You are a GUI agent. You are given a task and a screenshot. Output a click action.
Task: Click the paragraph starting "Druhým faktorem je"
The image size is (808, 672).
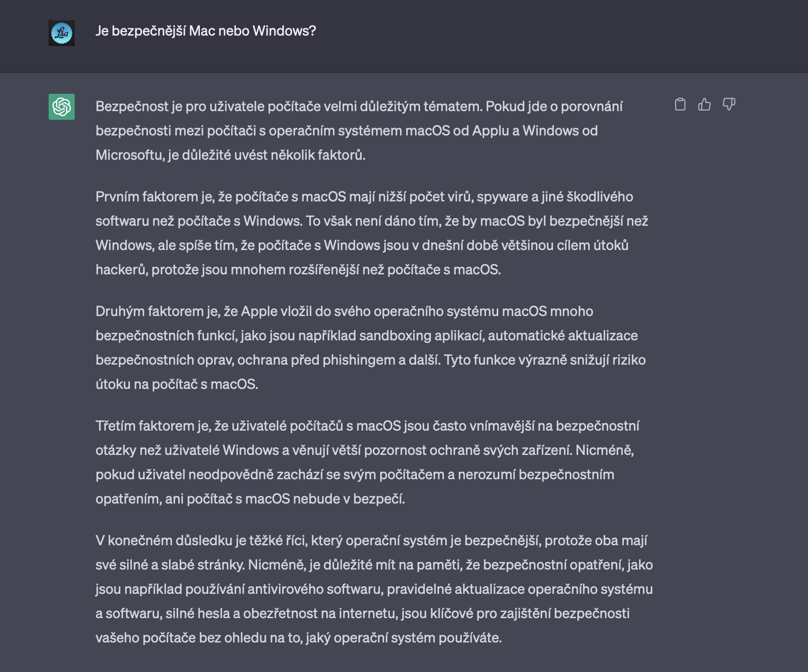(x=371, y=348)
